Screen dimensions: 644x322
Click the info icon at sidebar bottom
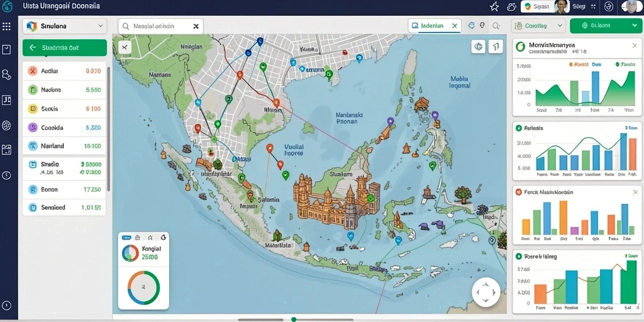click(x=6, y=306)
